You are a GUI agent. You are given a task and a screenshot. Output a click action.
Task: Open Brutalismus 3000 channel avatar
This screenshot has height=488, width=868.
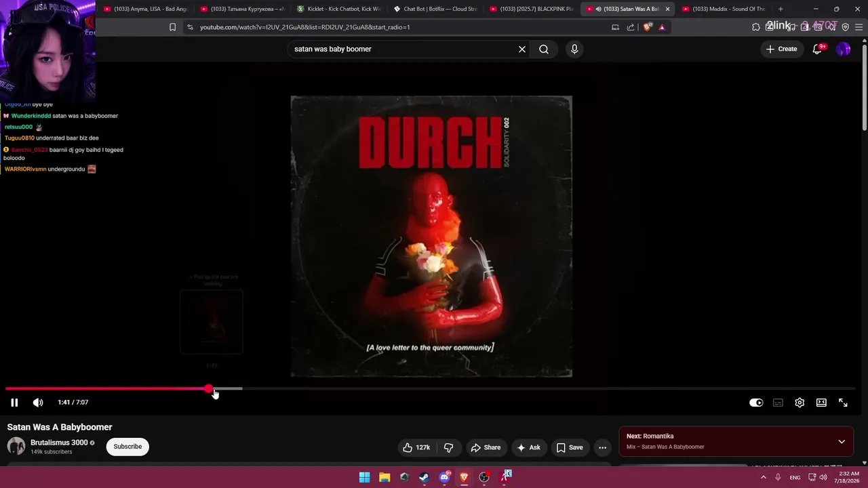click(16, 446)
